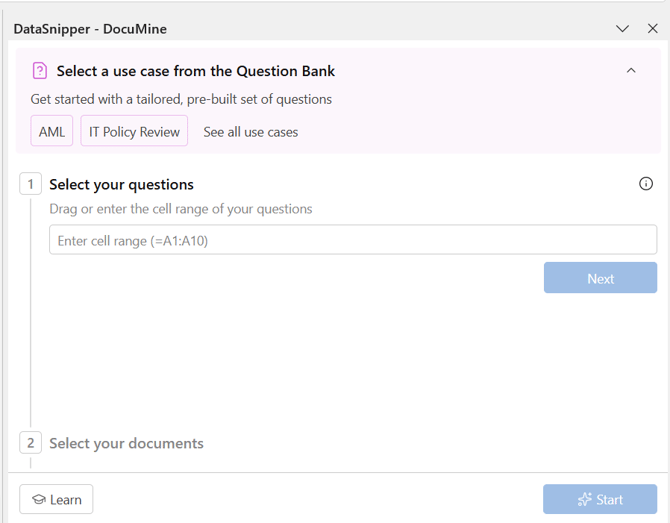670x523 pixels.
Task: Click the DataSnipper - DocuMine pane title
Action: pyautogui.click(x=90, y=29)
